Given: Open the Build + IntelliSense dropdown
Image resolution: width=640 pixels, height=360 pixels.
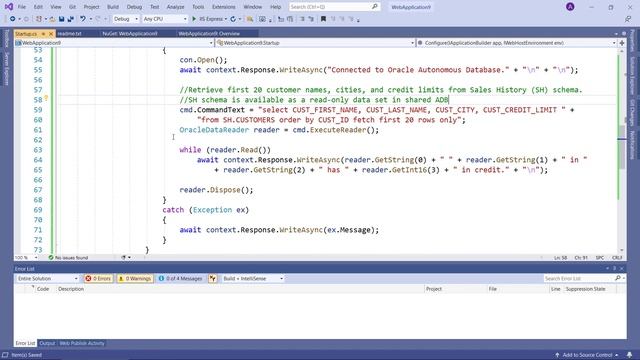Looking at the screenshot, I should point(252,278).
